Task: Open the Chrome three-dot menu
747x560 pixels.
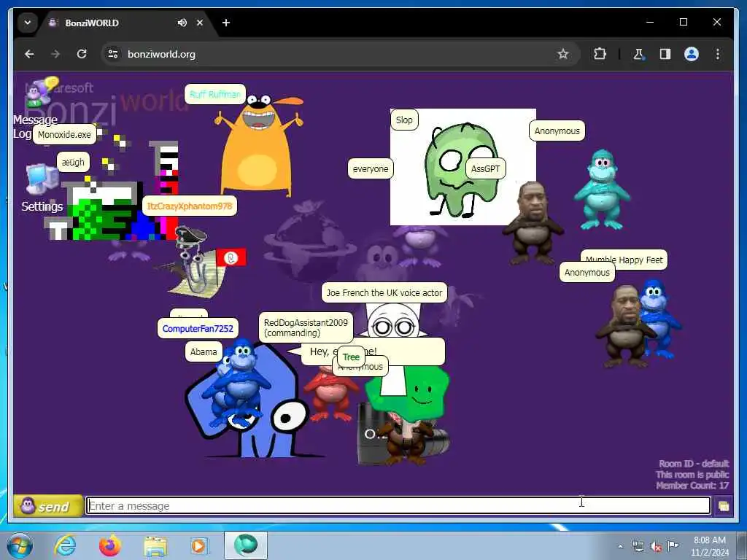Action: coord(718,54)
